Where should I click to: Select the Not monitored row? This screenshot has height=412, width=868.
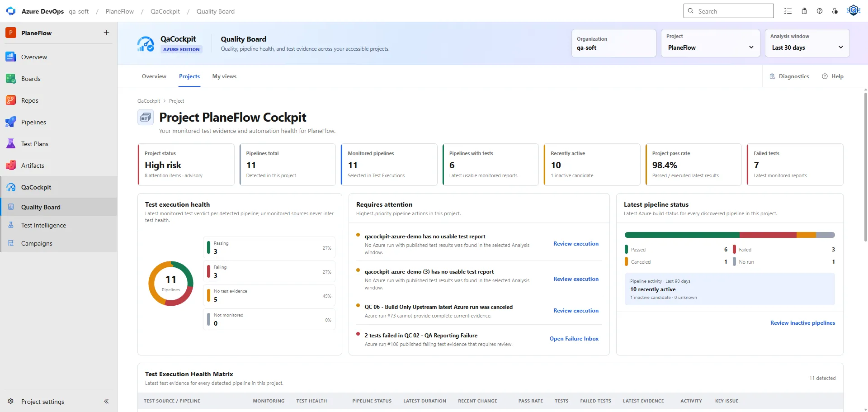pyautogui.click(x=269, y=319)
